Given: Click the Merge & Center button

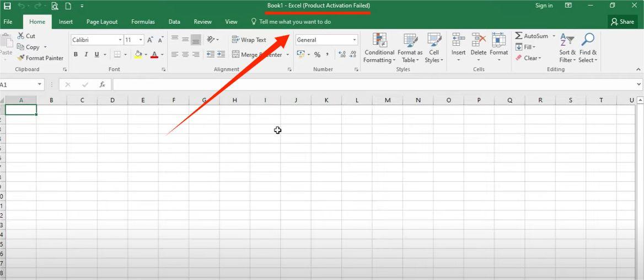Looking at the screenshot, I should pos(257,55).
